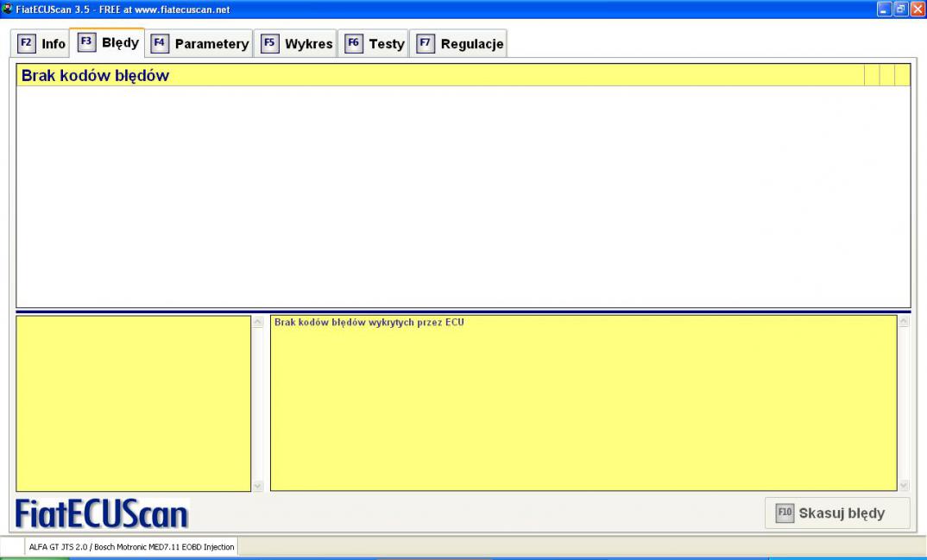Click the 'Brak kodów błędów wykrytych przez ECU' text
The width and height of the screenshot is (927, 560).
tap(369, 323)
